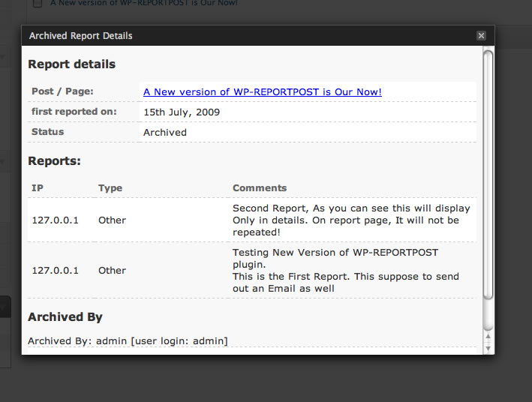Click the Reports: section heading
Viewport: 532px width, 402px height.
pyautogui.click(x=54, y=160)
